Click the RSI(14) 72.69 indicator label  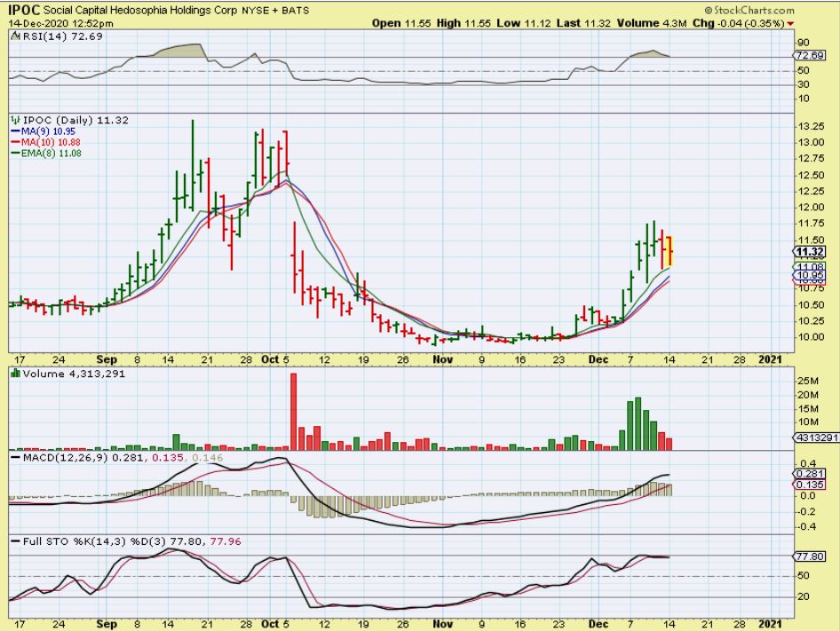61,36
